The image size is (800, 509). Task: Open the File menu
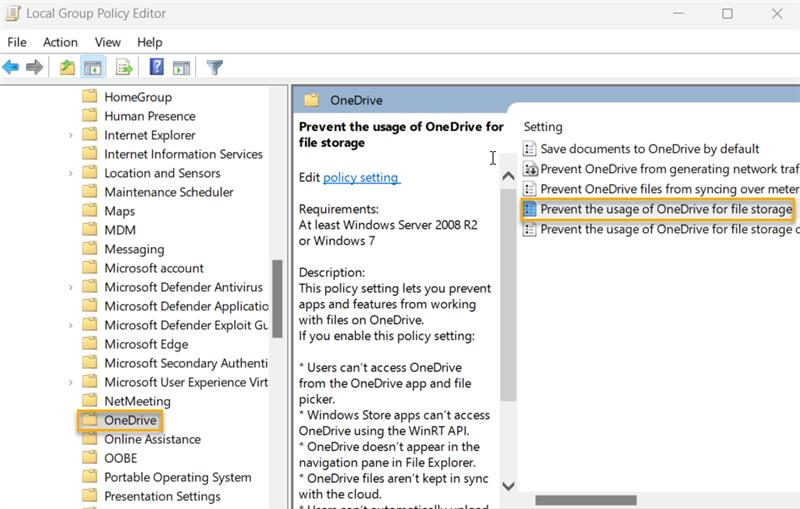click(x=17, y=42)
